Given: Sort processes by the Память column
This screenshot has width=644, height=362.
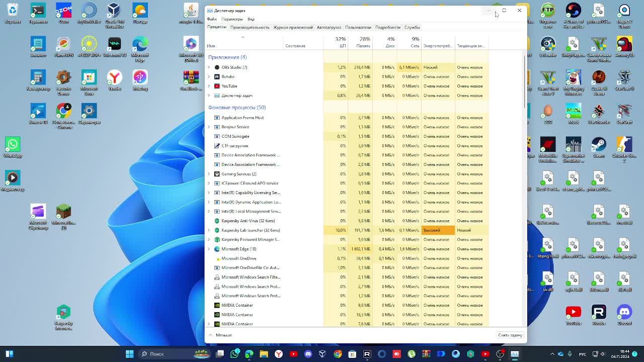Looking at the screenshot, I should pos(360,42).
